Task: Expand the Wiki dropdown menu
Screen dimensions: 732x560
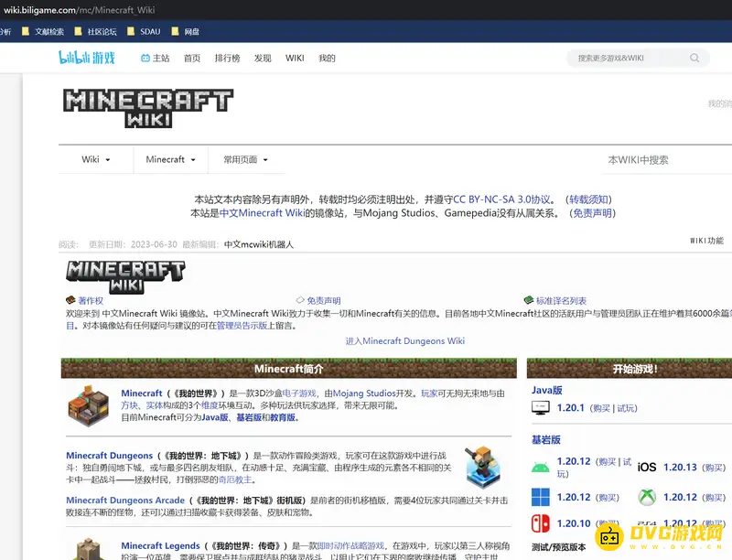Action: point(96,159)
